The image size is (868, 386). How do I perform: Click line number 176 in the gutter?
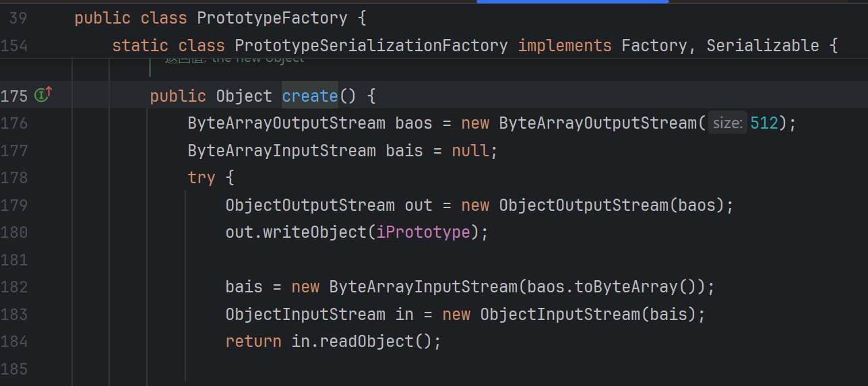(x=14, y=123)
